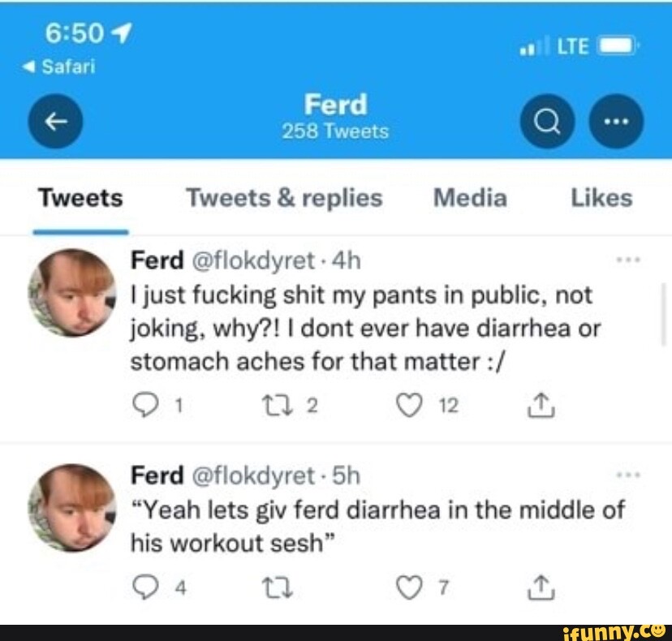
Task: Open @flokdyret handle on the 4h tweet
Action: (x=253, y=260)
